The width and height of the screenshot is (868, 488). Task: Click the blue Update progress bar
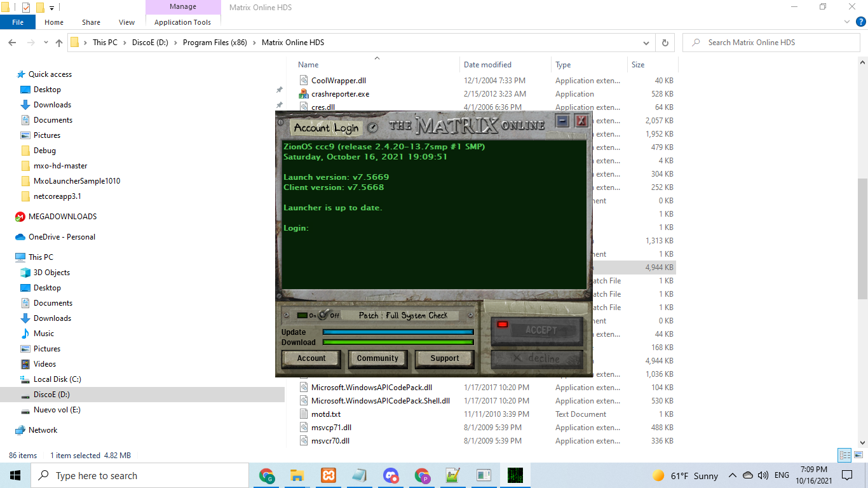[398, 332]
